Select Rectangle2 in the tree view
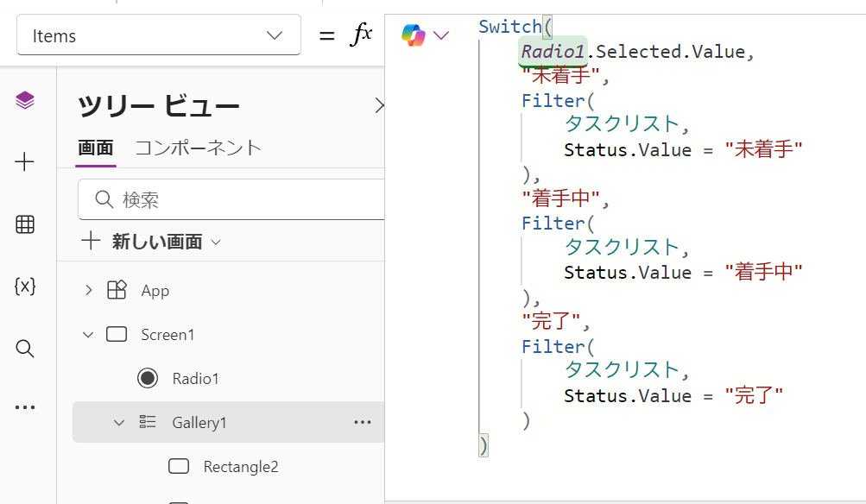Viewport: 866px width, 504px height. [x=241, y=467]
